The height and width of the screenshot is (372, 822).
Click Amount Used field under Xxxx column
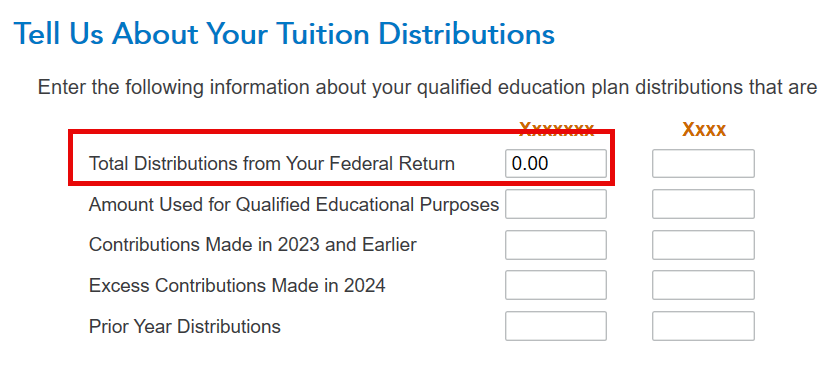[x=704, y=204]
